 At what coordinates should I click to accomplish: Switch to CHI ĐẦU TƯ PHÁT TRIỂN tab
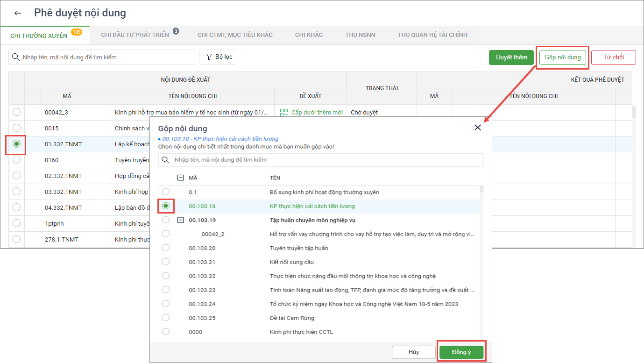click(135, 35)
